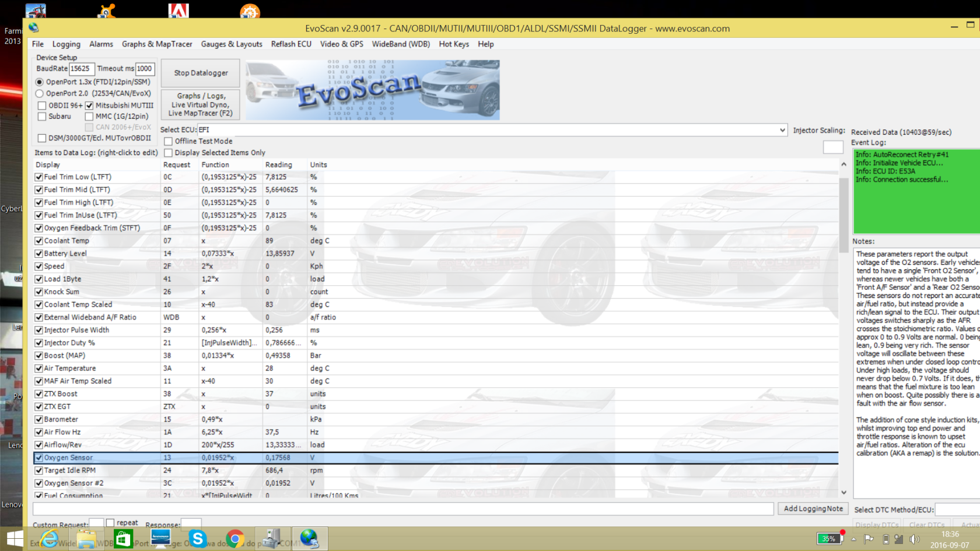The height and width of the screenshot is (551, 980).
Task: Open the WideBand (WDB) menu
Action: (x=401, y=44)
